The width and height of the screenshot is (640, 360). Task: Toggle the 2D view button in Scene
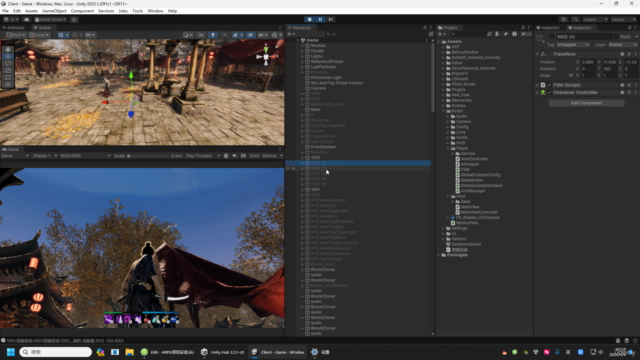pyautogui.click(x=201, y=35)
